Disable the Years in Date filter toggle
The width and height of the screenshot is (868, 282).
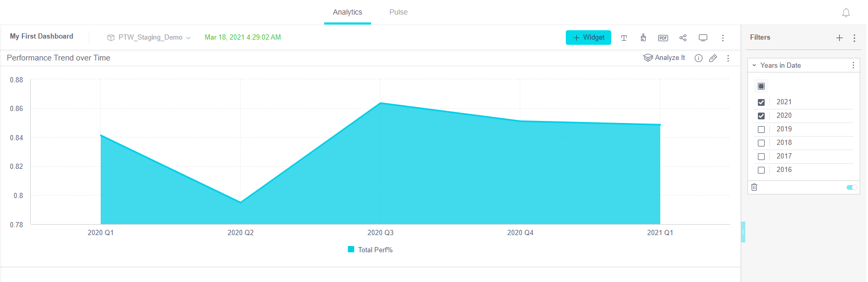coord(852,187)
